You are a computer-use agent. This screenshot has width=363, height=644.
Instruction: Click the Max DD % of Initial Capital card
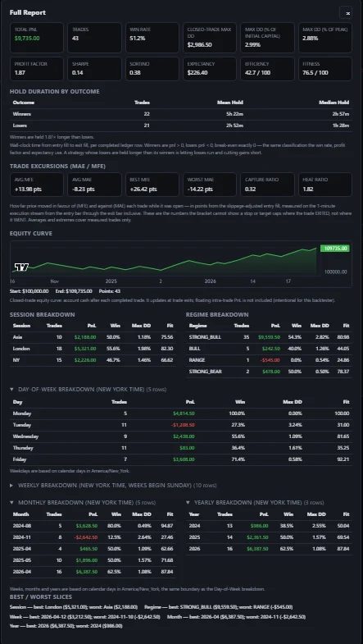click(267, 38)
